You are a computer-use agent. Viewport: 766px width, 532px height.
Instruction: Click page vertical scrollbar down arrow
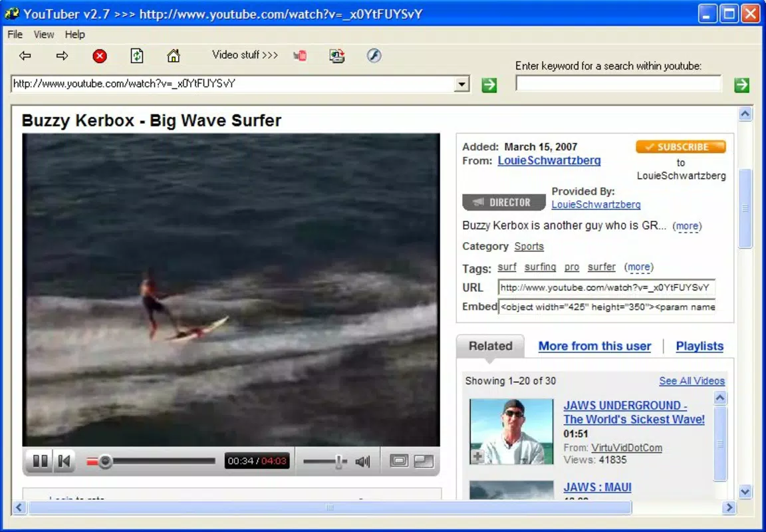pyautogui.click(x=745, y=491)
